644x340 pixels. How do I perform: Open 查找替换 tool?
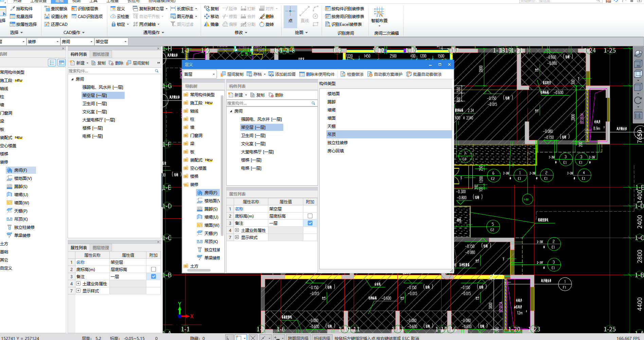(x=56, y=8)
